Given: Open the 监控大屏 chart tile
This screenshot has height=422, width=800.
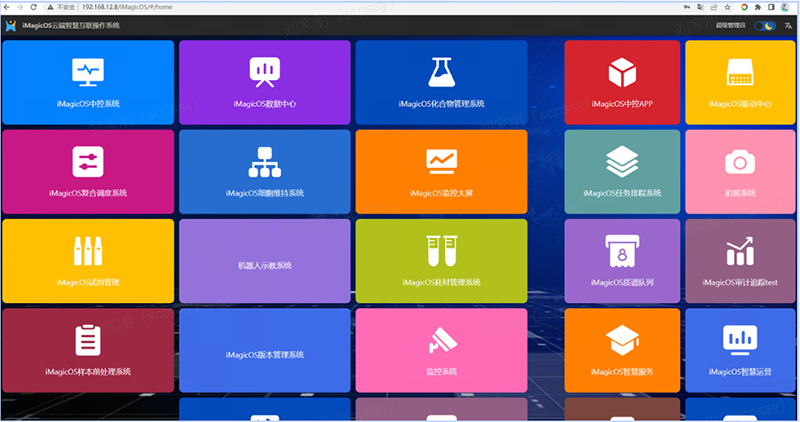Looking at the screenshot, I should point(441,171).
